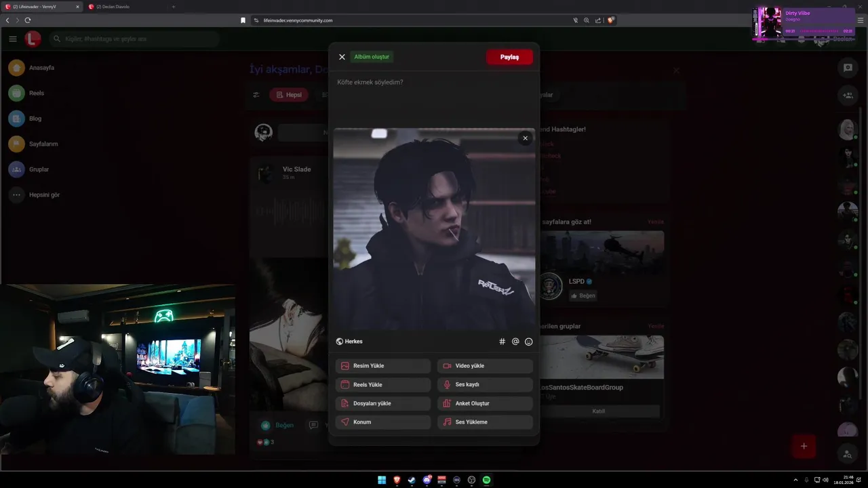Insert a hashtag with the # icon
Image resolution: width=868 pixels, height=488 pixels.
pos(502,342)
